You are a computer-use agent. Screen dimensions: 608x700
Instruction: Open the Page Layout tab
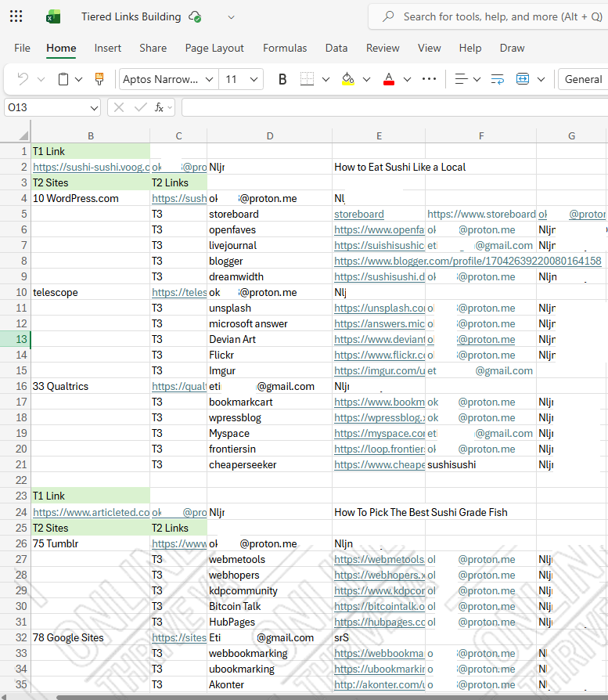pyautogui.click(x=214, y=48)
